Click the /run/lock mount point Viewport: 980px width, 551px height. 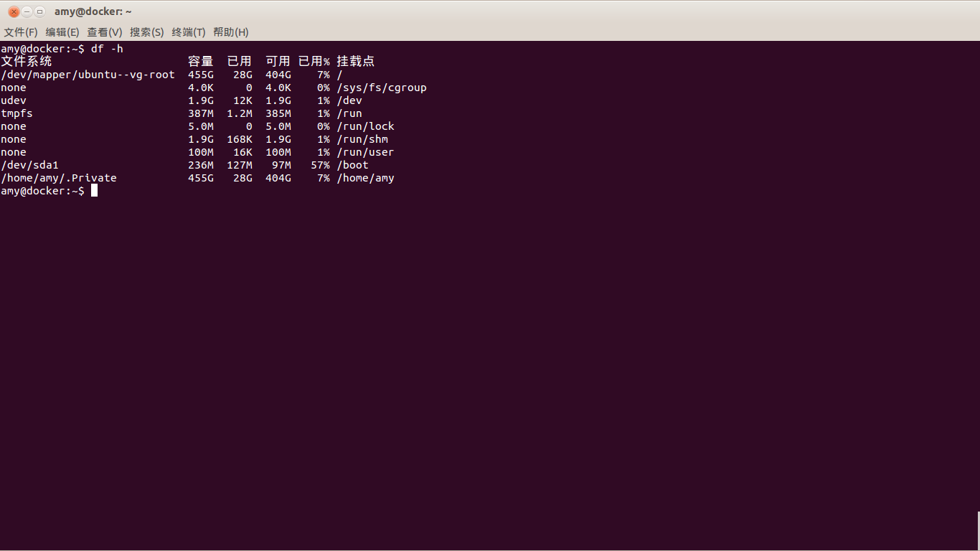(366, 126)
